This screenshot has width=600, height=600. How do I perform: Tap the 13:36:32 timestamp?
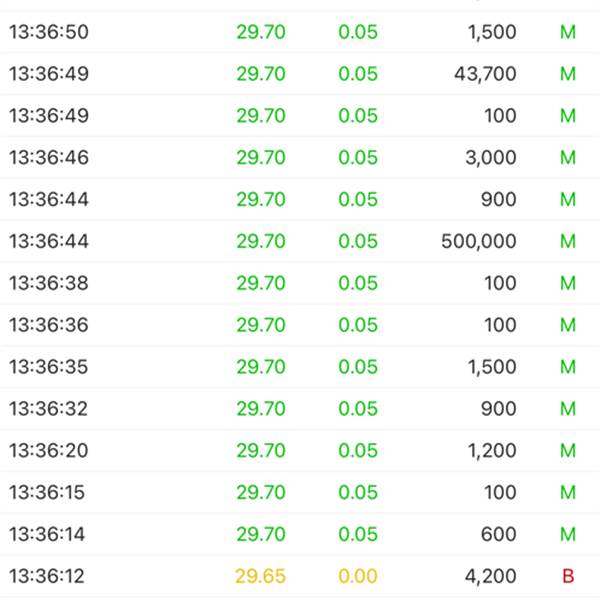49,408
